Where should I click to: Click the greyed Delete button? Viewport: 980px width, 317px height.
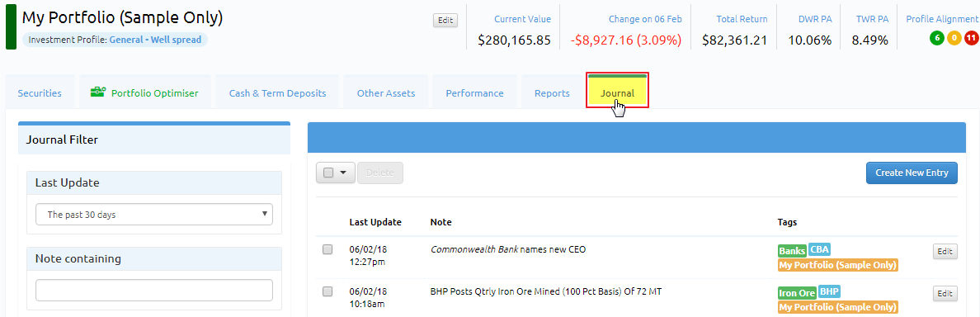pos(380,173)
